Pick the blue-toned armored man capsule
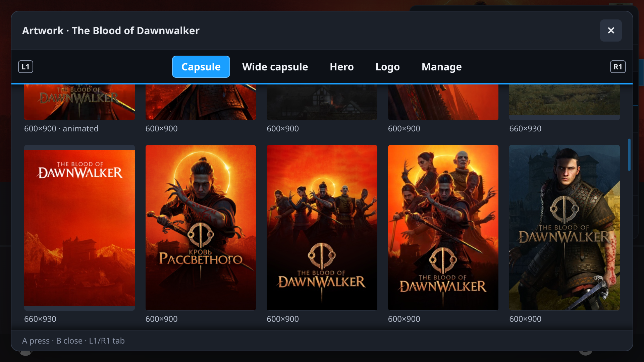This screenshot has height=362, width=644. point(565,228)
